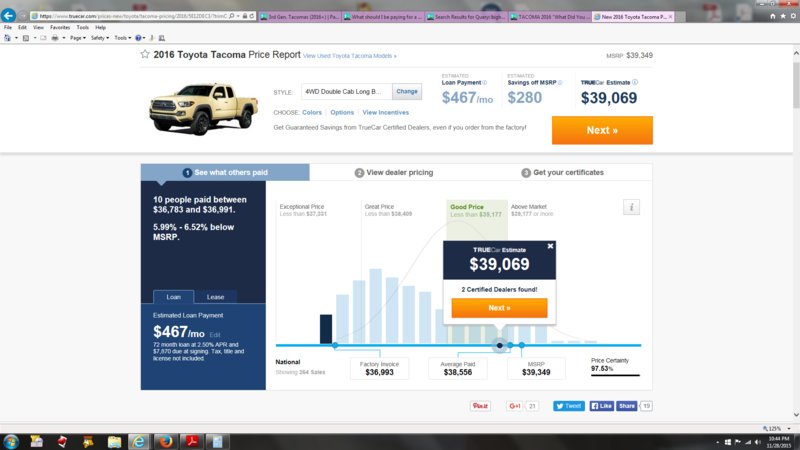Viewport: 800px width, 450px height.
Task: Click the Feeds icon in command bar
Action: pyautogui.click(x=26, y=38)
